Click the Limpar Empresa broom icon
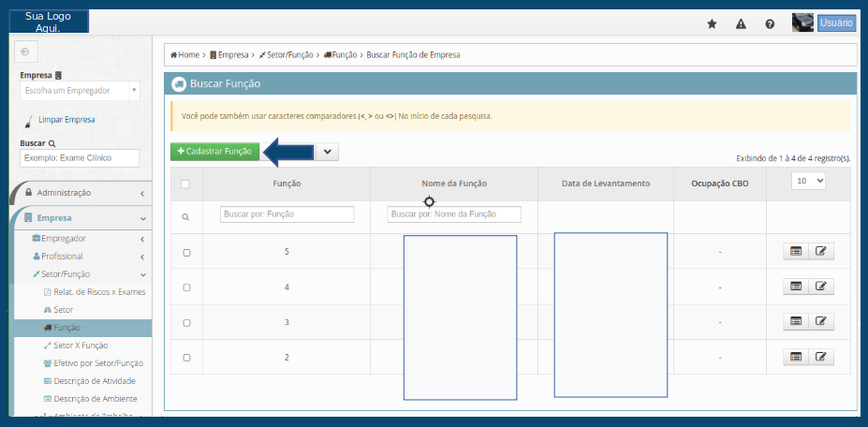 point(28,122)
